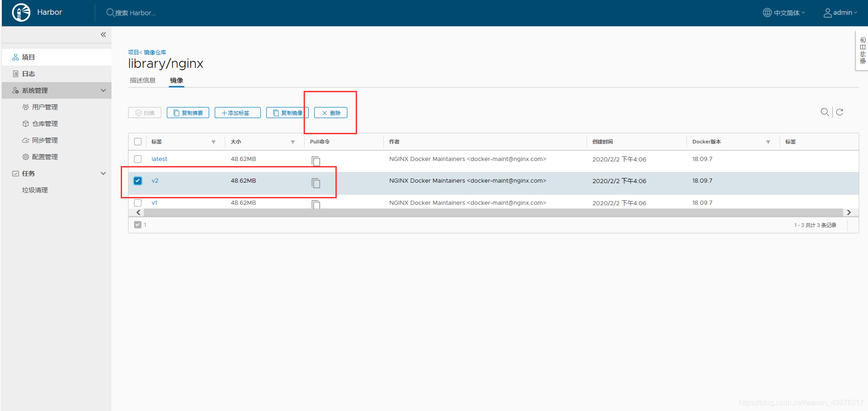Viewport: 868px width, 411px height.
Task: Open the 大小 column filter
Action: (293, 142)
